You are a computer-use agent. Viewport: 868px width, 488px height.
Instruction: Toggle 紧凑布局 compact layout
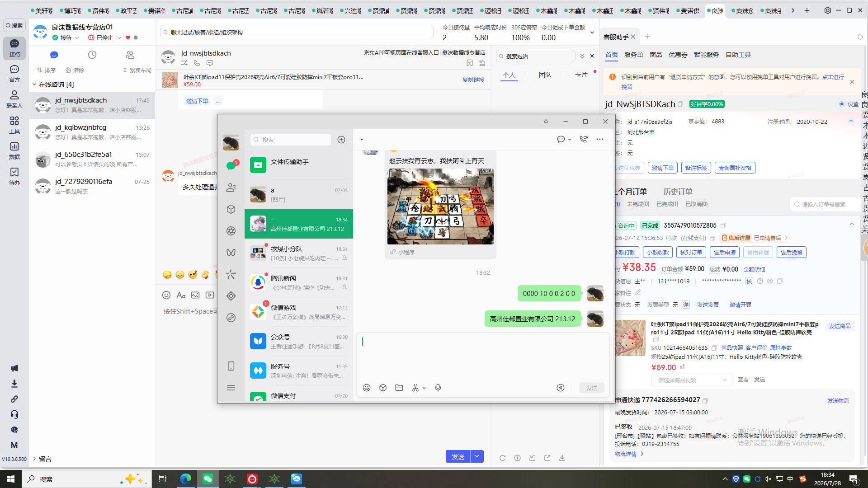137,70
